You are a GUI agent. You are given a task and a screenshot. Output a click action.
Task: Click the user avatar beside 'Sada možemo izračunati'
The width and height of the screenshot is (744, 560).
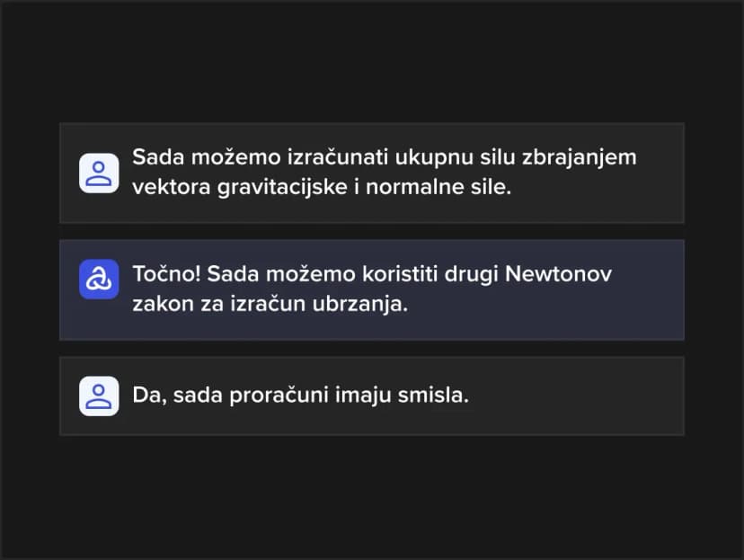point(99,173)
